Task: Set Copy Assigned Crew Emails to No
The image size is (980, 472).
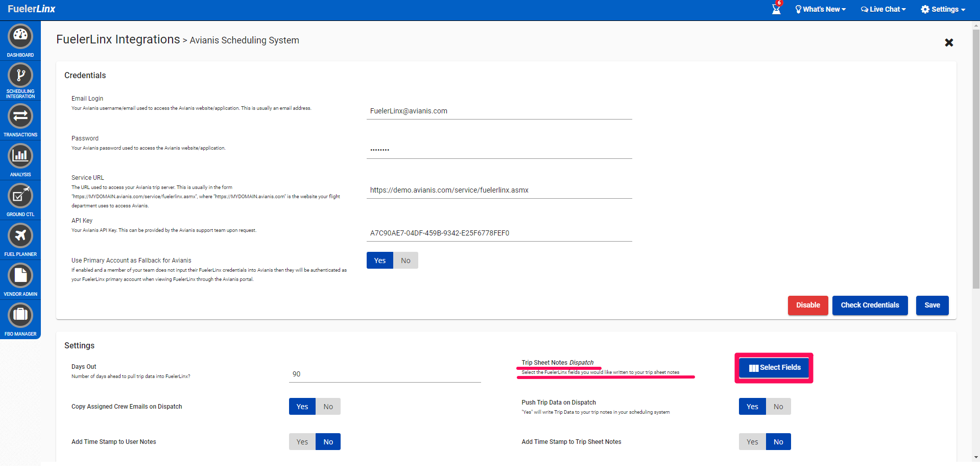Action: [328, 407]
